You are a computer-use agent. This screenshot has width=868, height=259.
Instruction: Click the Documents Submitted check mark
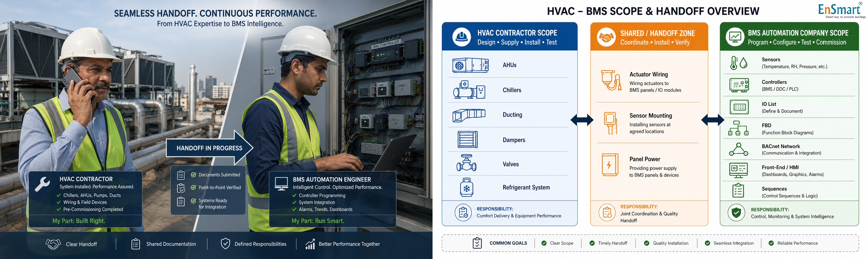(x=193, y=175)
